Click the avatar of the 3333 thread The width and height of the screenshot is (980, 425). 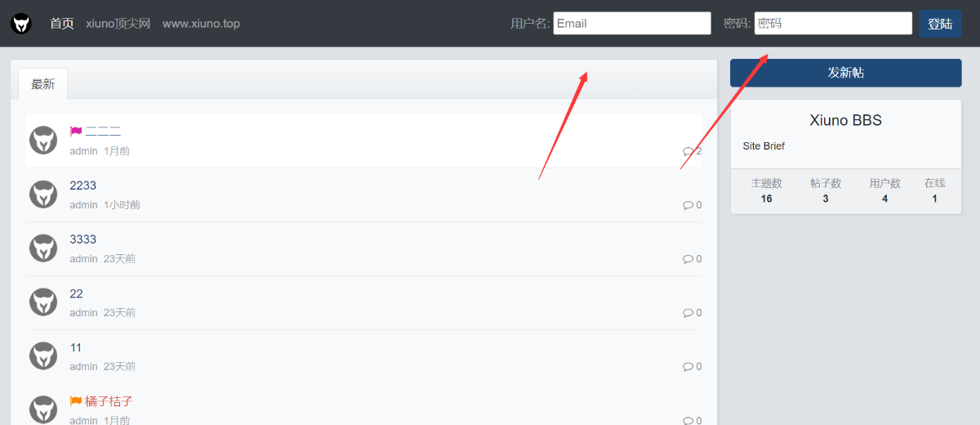pyautogui.click(x=43, y=248)
